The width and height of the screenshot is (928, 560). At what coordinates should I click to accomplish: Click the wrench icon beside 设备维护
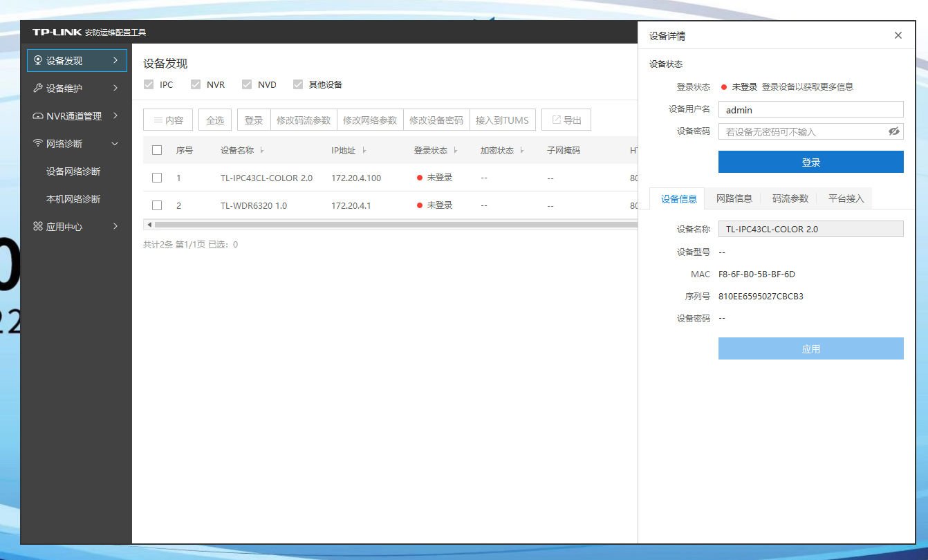pyautogui.click(x=38, y=88)
